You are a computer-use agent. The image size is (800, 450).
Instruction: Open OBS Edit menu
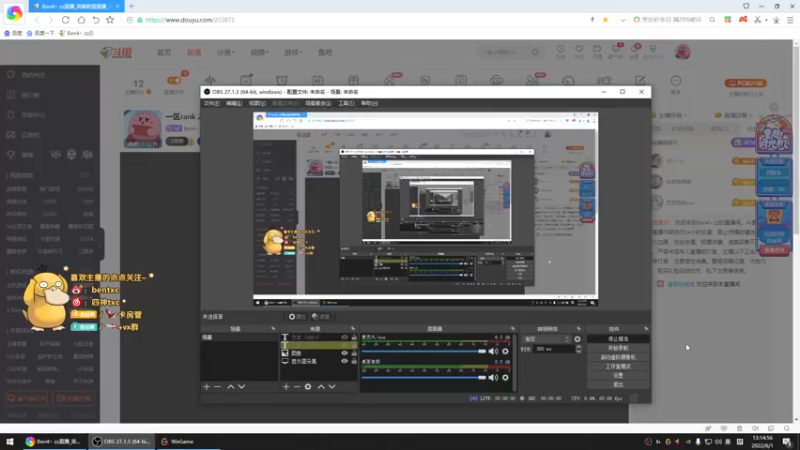point(234,103)
